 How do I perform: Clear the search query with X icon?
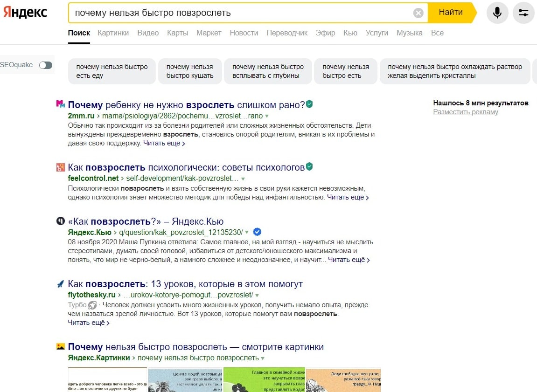[x=418, y=13]
